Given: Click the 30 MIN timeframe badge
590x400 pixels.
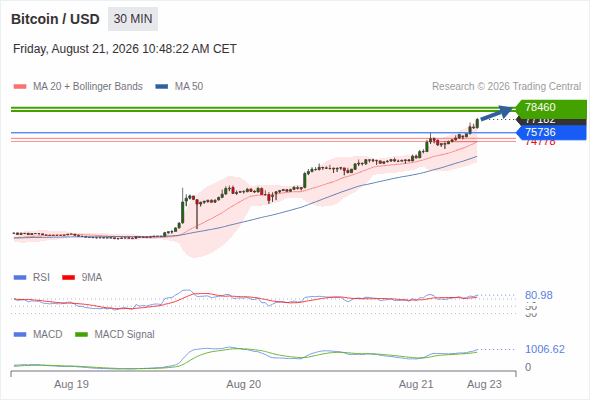Looking at the screenshot, I should click(133, 19).
